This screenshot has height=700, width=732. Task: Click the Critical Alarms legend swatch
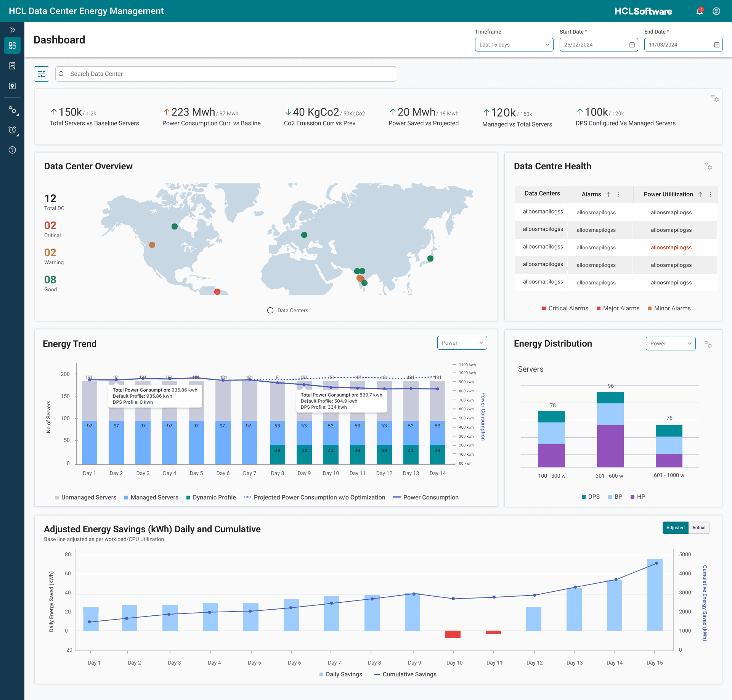point(544,308)
